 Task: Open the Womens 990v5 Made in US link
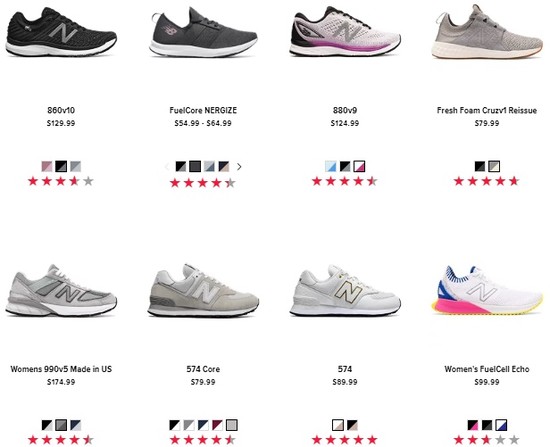(x=61, y=369)
